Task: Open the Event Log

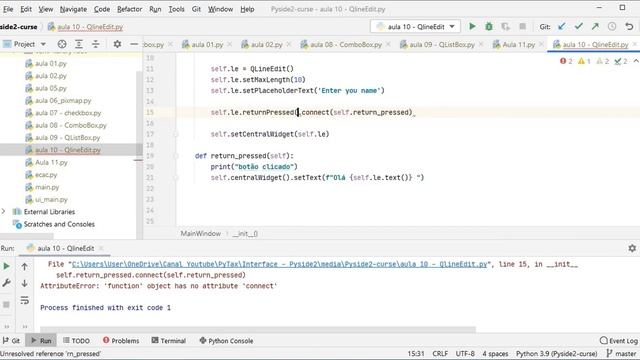Action: 618,340
